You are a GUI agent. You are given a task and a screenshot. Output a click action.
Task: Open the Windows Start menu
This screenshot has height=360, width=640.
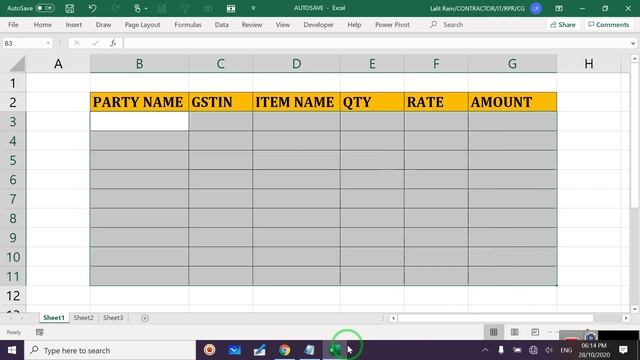[12, 350]
